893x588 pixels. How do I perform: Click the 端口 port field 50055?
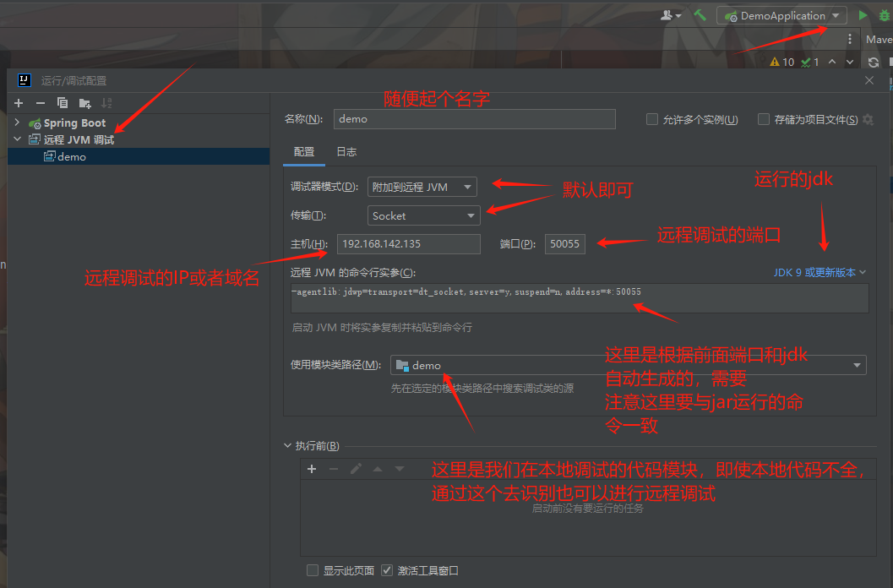(564, 244)
